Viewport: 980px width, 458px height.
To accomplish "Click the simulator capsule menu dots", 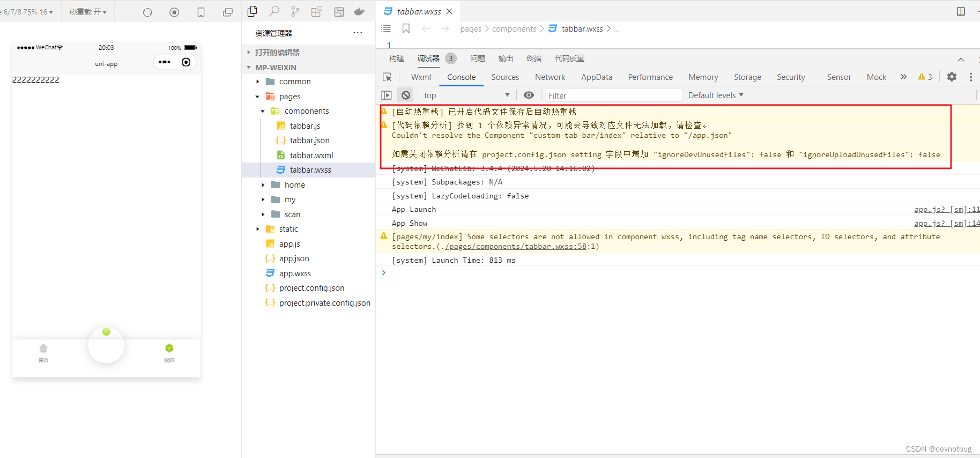I will click(x=165, y=62).
